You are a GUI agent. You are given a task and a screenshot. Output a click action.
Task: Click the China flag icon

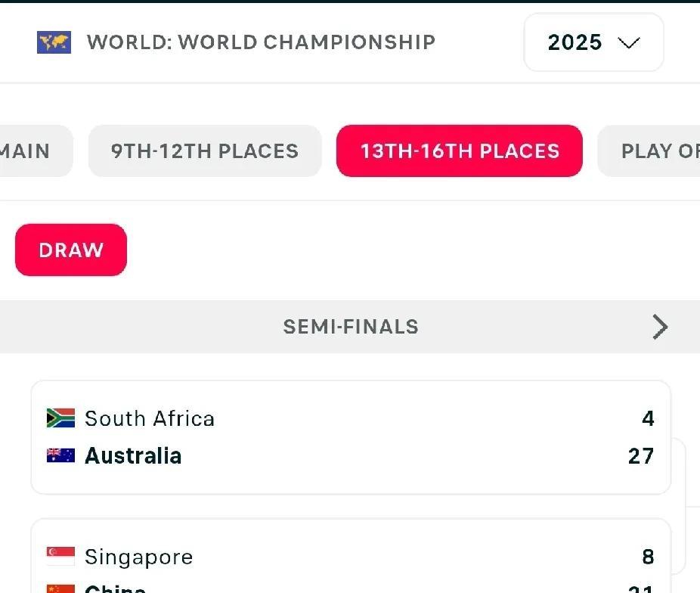point(60,588)
